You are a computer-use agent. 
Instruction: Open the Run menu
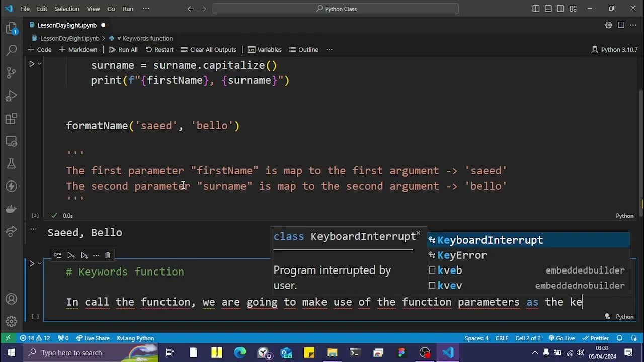[x=128, y=9]
